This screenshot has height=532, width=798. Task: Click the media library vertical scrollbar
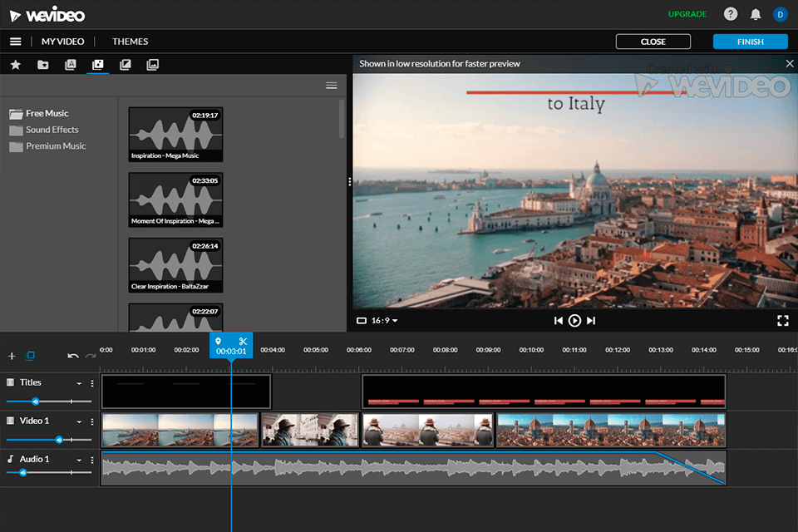341,119
